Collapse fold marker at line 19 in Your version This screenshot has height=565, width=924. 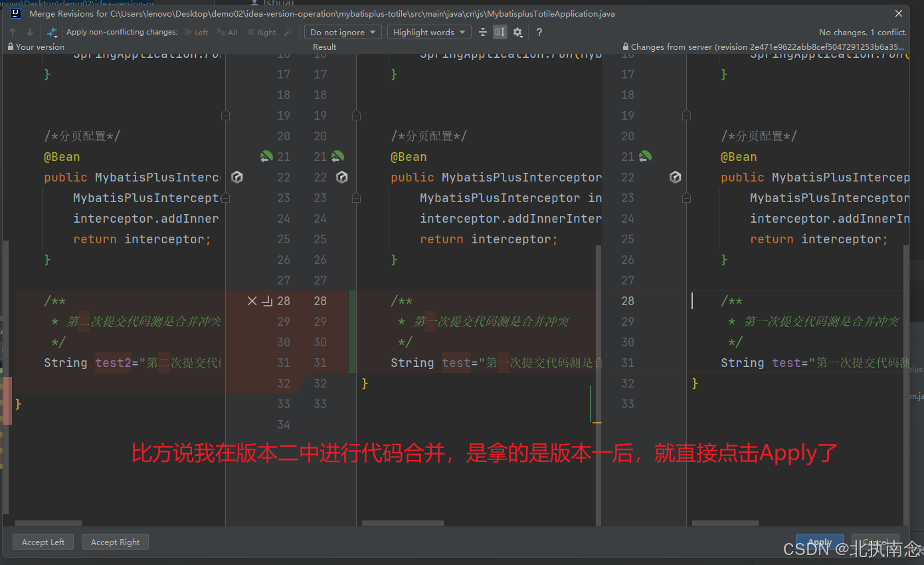pos(225,116)
